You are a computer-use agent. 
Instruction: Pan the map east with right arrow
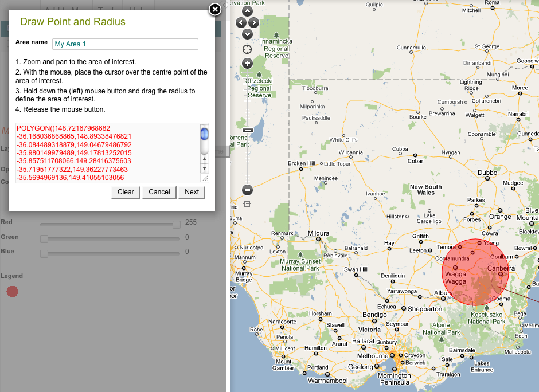tap(253, 23)
